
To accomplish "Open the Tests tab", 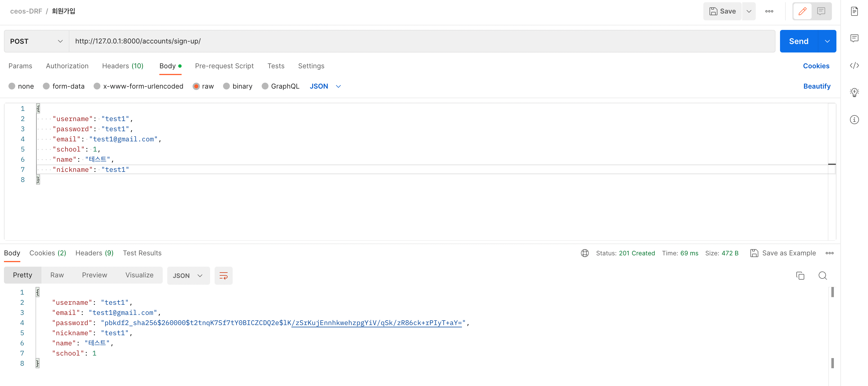I will point(276,66).
